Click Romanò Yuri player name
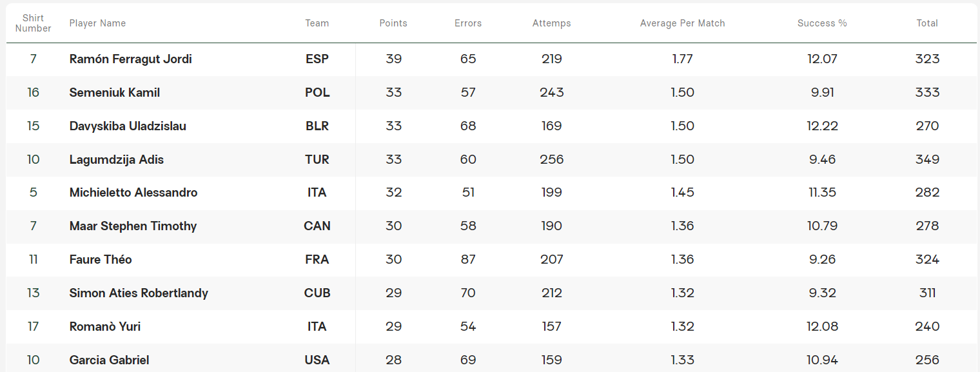 click(x=104, y=327)
